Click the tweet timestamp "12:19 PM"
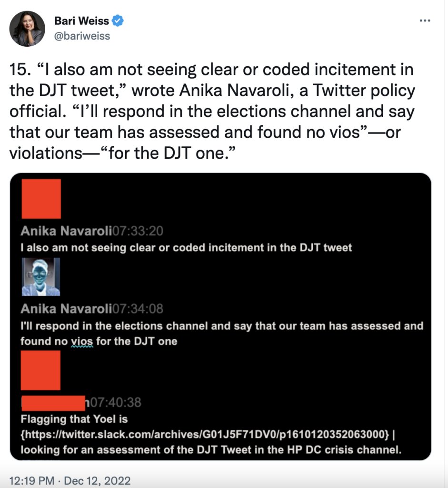This screenshot has width=448, height=488. (31, 480)
